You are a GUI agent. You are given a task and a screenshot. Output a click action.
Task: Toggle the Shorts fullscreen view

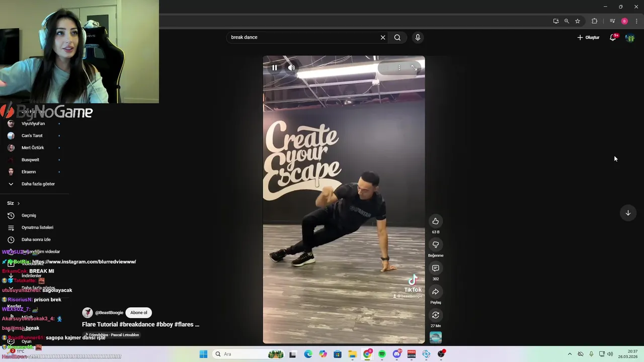click(414, 67)
